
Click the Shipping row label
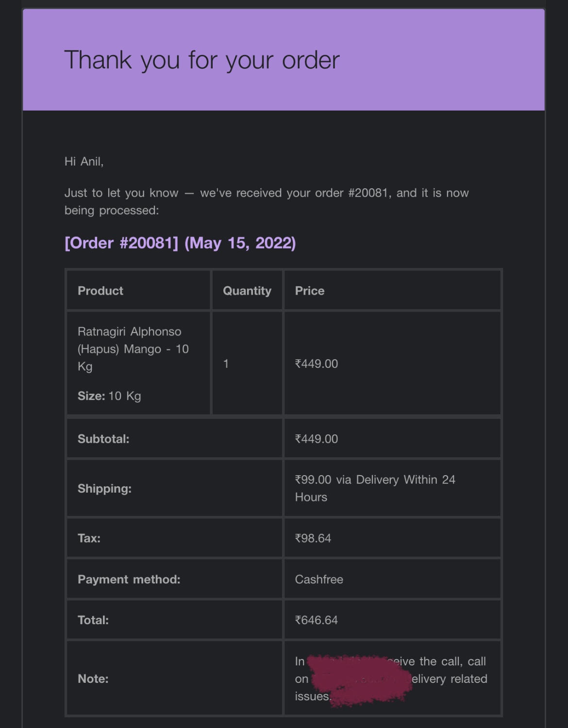tap(104, 488)
